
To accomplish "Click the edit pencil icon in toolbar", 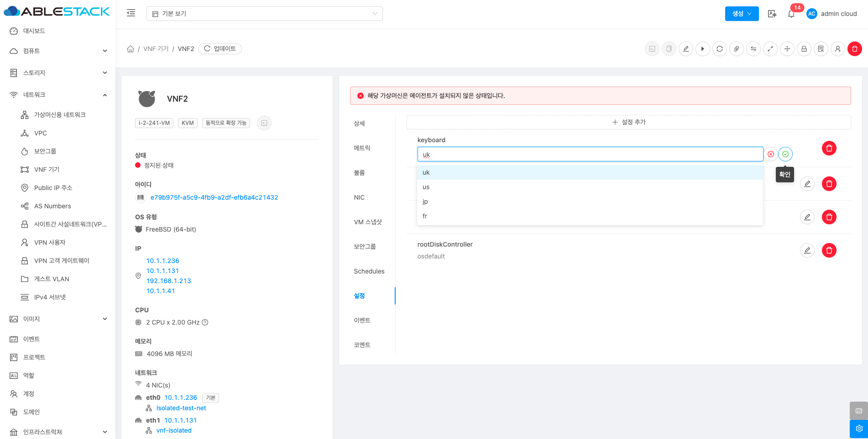I will click(685, 49).
